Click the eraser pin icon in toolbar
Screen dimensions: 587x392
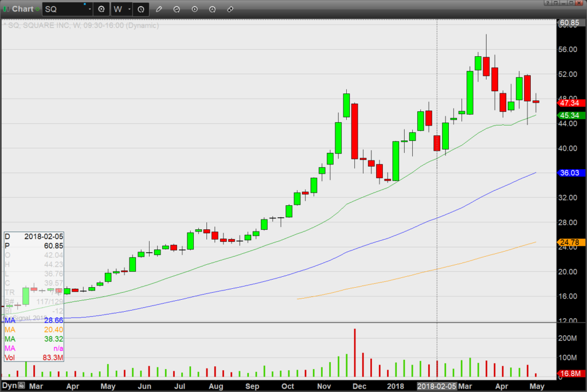(x=230, y=9)
